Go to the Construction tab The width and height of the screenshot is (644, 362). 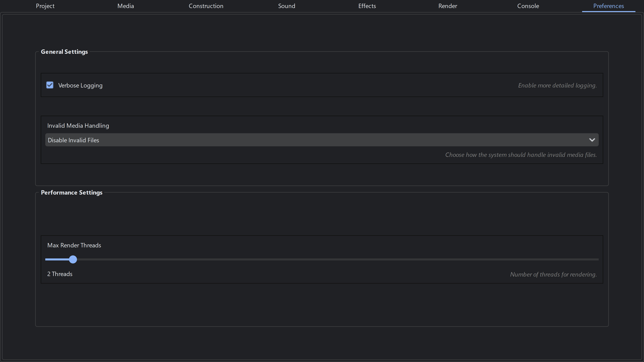pos(206,6)
